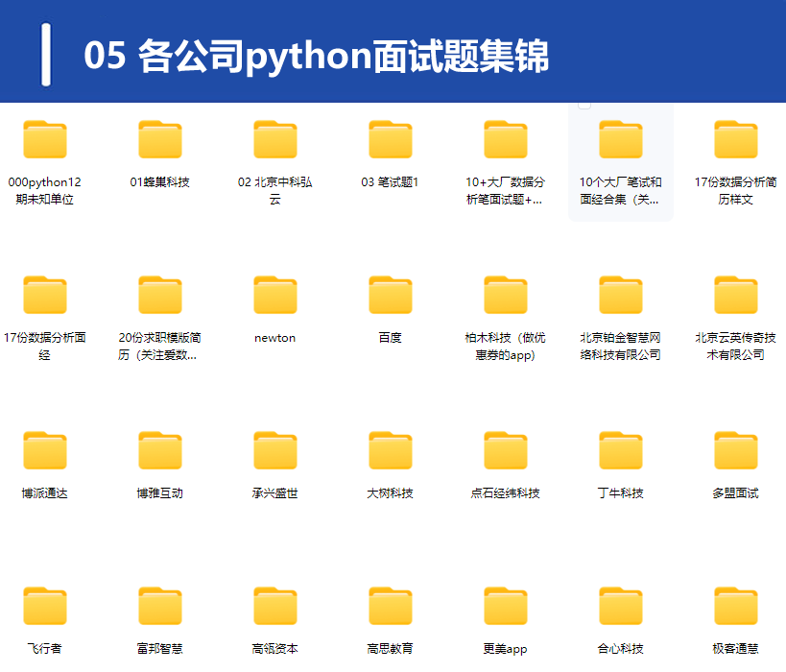Open the 10个大厂笔试和面经合集 folder icon
This screenshot has width=786, height=672.
point(621,139)
